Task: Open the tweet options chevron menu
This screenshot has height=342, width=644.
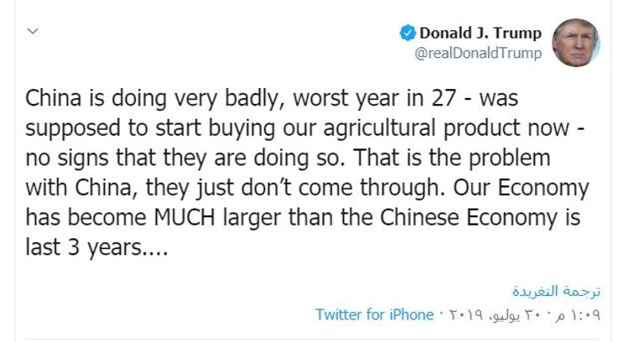Action: click(33, 32)
